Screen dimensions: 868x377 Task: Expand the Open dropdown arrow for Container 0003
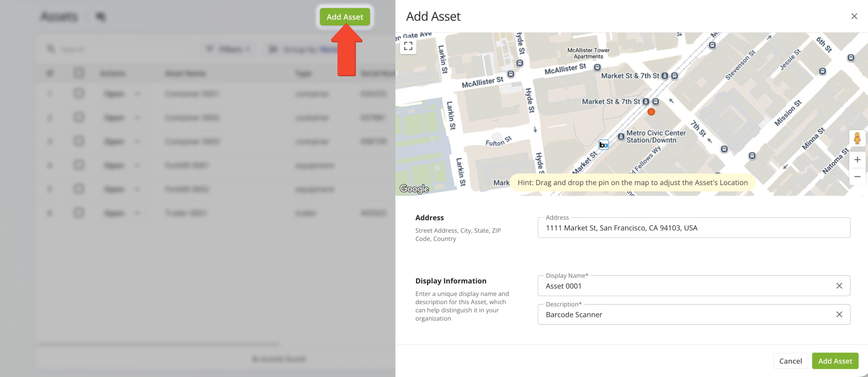[x=137, y=141]
